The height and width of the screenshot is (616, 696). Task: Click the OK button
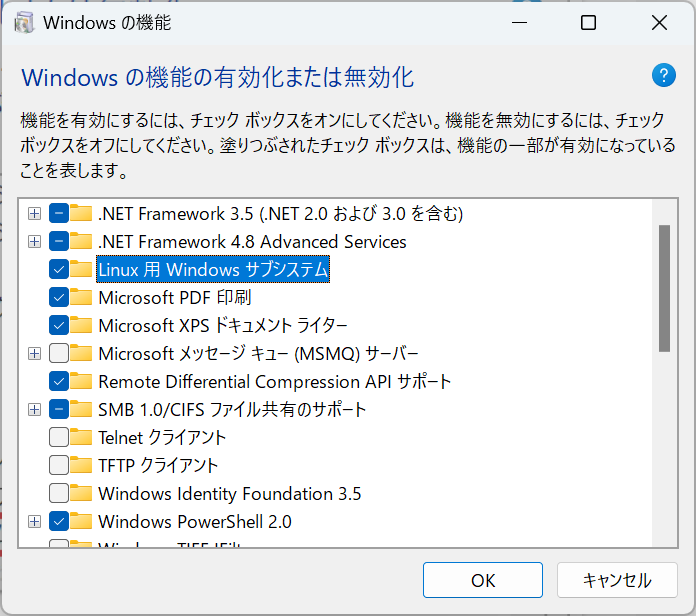(482, 580)
